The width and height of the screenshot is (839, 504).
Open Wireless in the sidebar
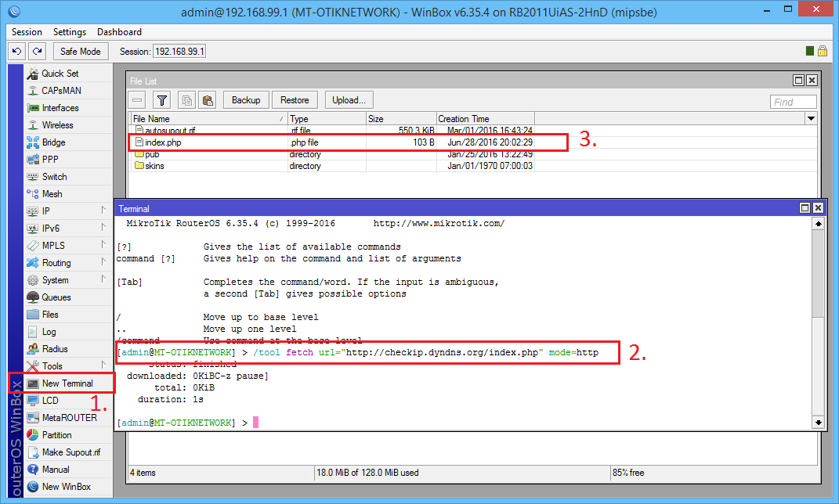[57, 125]
